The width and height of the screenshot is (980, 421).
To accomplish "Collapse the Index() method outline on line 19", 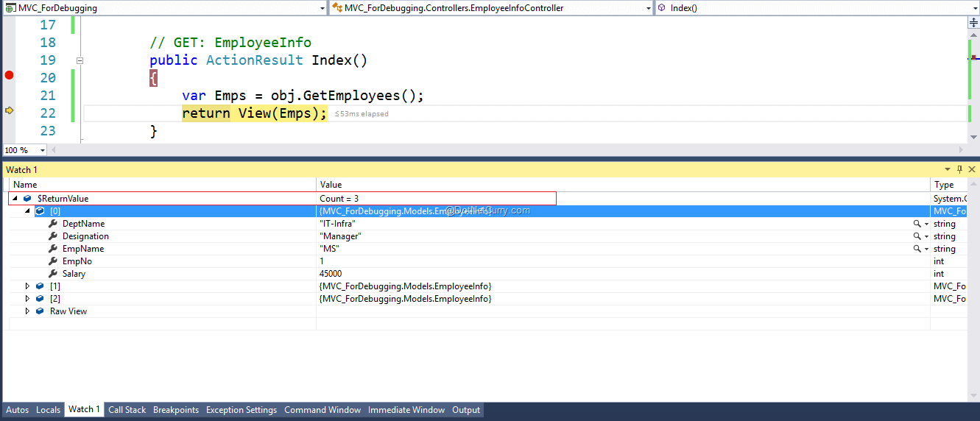I will click(80, 60).
